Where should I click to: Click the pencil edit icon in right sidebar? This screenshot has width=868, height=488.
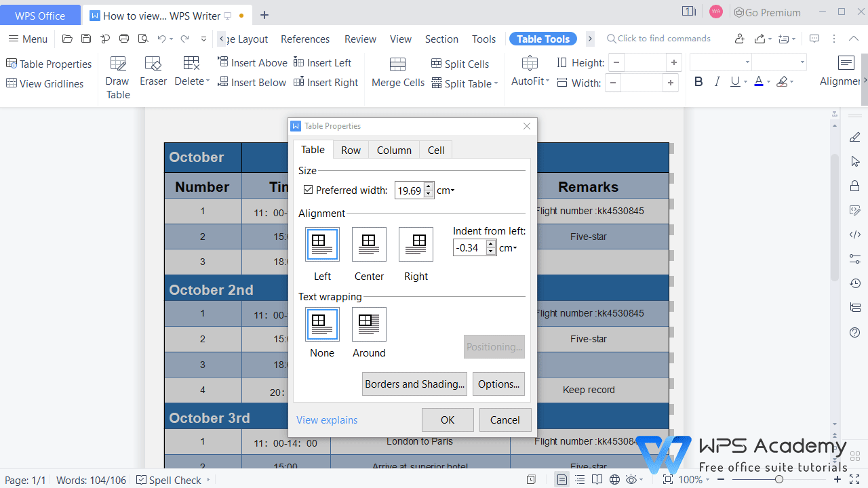[855, 138]
